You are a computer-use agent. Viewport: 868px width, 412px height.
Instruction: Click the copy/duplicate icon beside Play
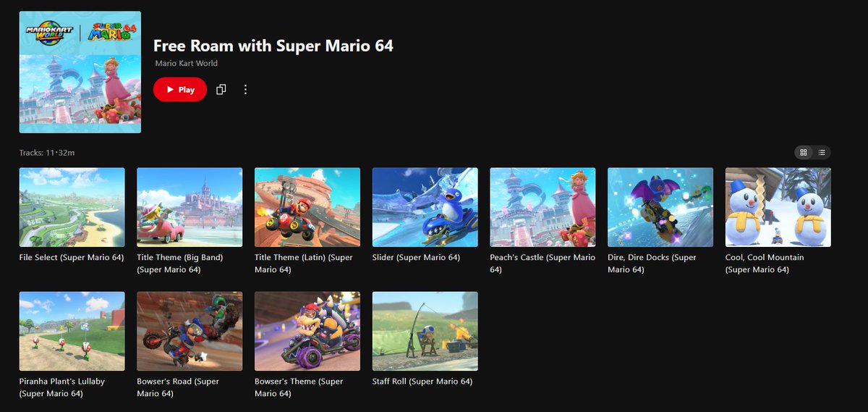[221, 90]
